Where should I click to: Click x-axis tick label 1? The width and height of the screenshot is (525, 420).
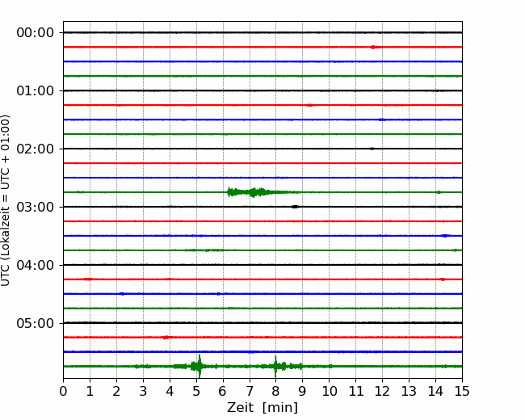point(90,391)
